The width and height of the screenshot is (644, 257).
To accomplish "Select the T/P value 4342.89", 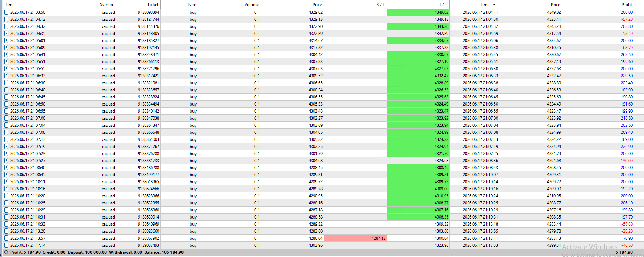I will click(441, 34).
